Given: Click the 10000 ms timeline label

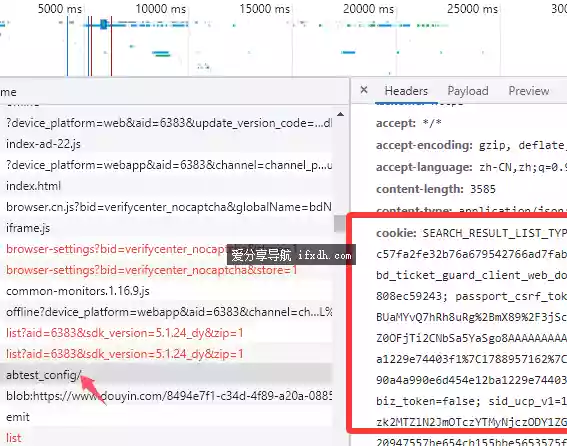Looking at the screenshot, I should [161, 9].
